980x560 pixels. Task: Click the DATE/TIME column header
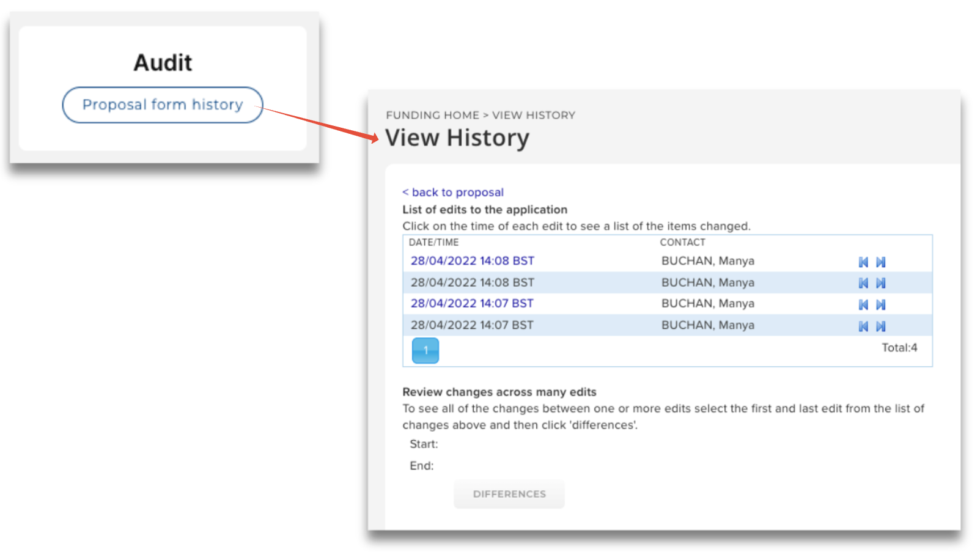[x=433, y=243]
